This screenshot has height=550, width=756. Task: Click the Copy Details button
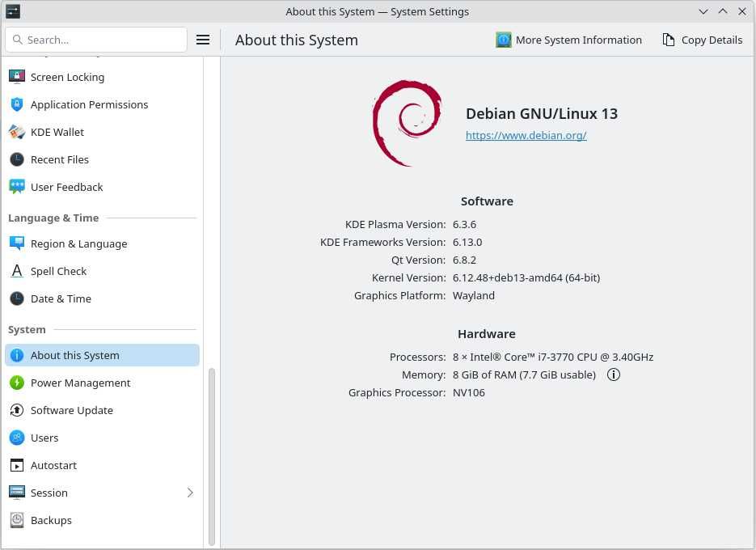pos(703,40)
